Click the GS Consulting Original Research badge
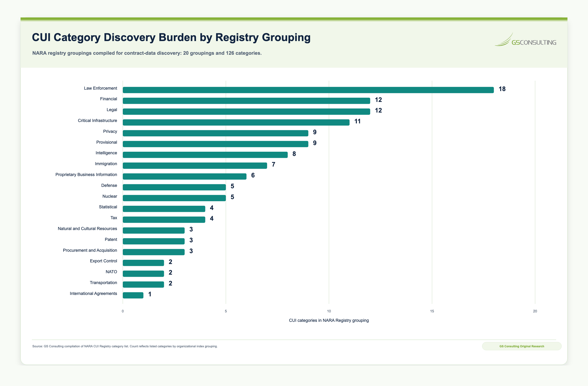 pos(522,346)
